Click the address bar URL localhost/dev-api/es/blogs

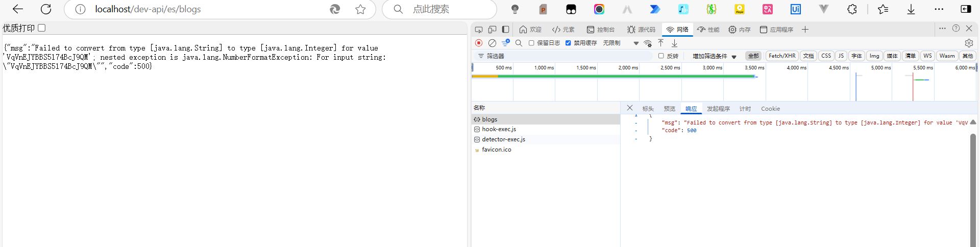(148, 9)
